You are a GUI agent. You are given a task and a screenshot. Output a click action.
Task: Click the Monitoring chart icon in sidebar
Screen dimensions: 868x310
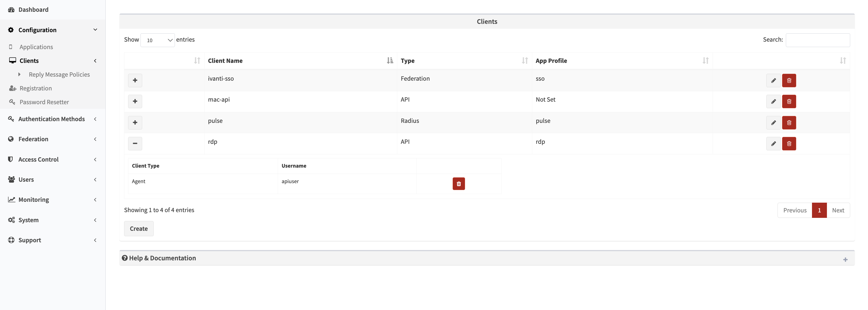coord(11,199)
